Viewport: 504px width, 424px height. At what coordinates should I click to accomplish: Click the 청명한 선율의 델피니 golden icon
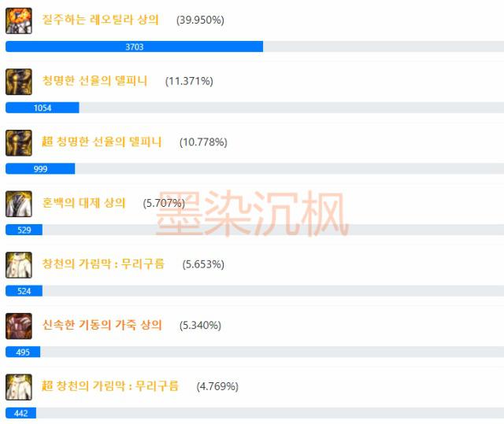tap(19, 82)
